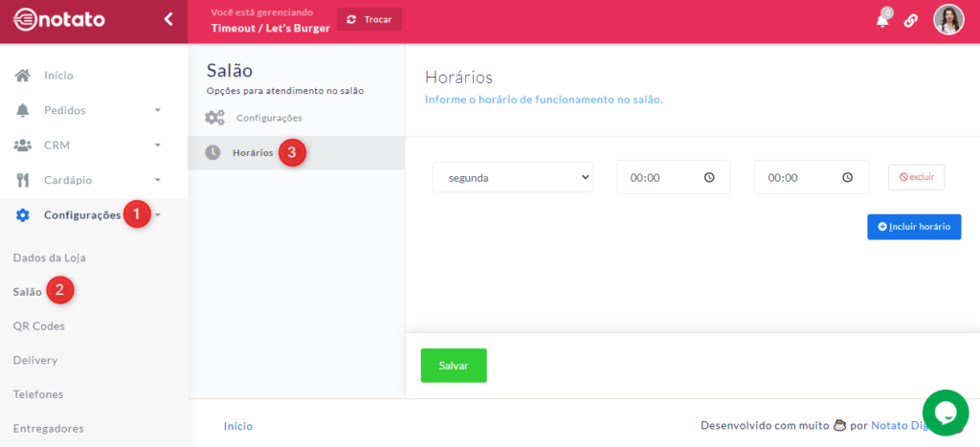Click the excluir button
The width and height of the screenshot is (980, 447).
(x=916, y=177)
